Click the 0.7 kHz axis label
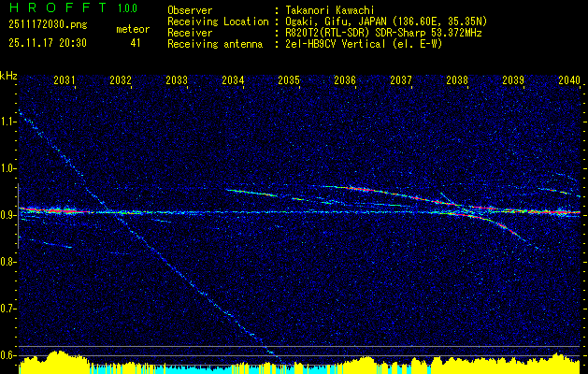Screen dimensions: 588x374 click(x=7, y=309)
